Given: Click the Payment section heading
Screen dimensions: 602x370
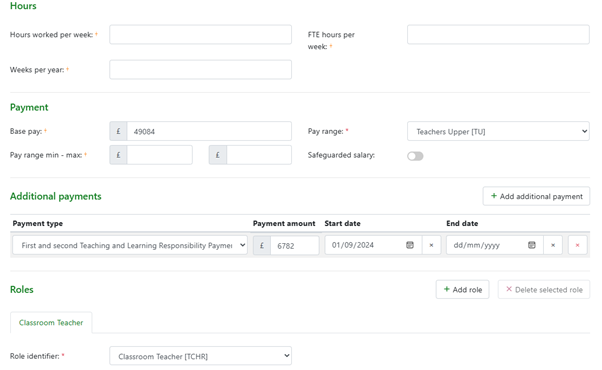Looking at the screenshot, I should [29, 107].
